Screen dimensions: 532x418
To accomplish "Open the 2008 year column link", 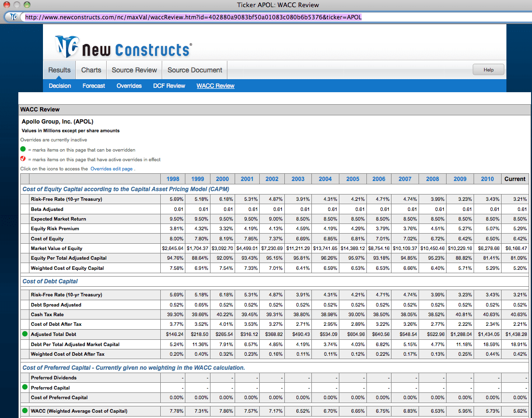I will (x=433, y=179).
